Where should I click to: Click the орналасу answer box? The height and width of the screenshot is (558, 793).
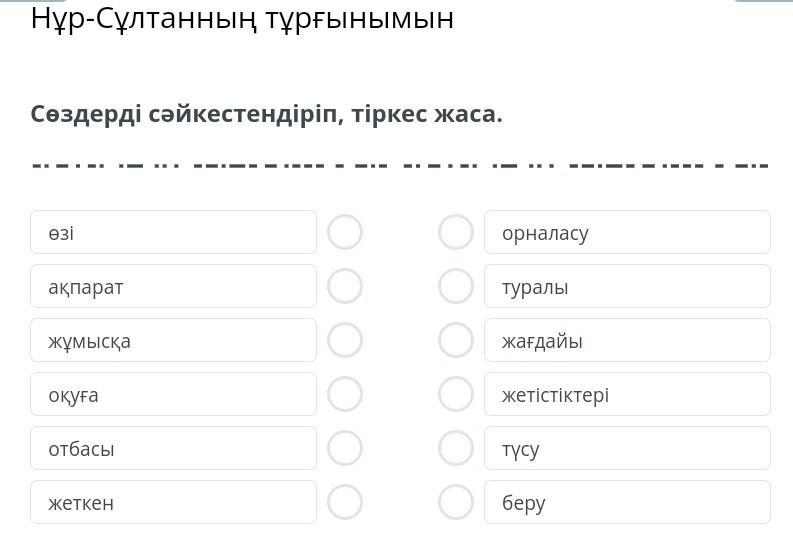click(627, 232)
